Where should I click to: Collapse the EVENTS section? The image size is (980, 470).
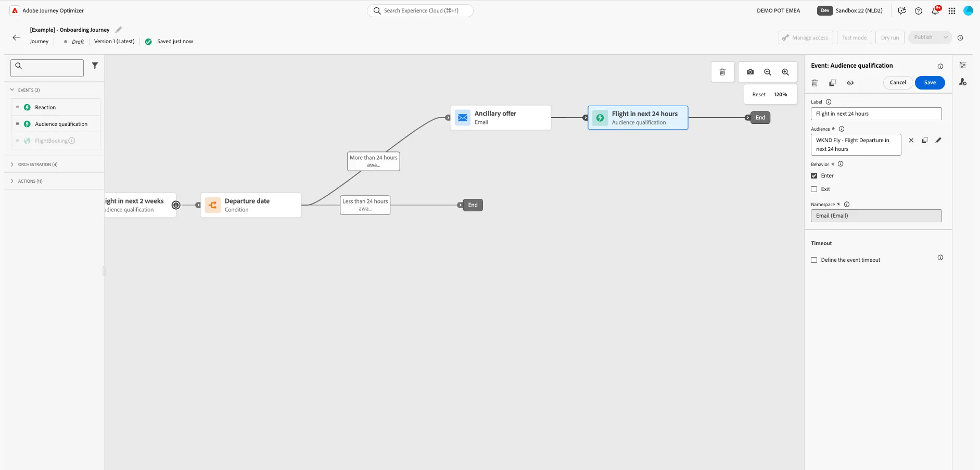coord(12,90)
